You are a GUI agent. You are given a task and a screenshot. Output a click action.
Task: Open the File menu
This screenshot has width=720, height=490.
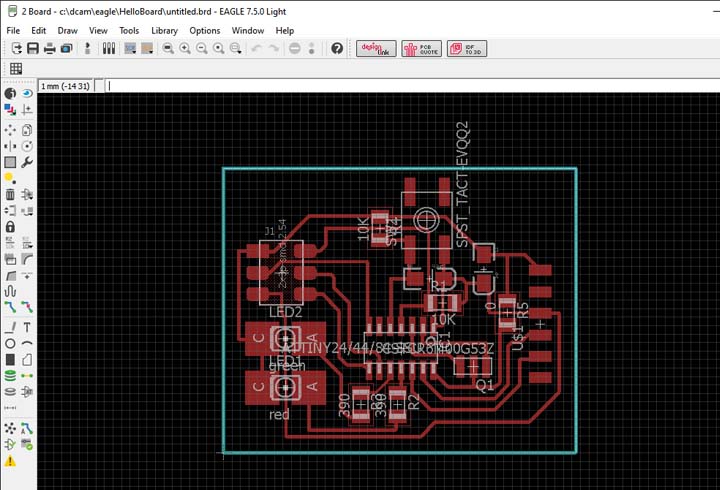[x=13, y=31]
